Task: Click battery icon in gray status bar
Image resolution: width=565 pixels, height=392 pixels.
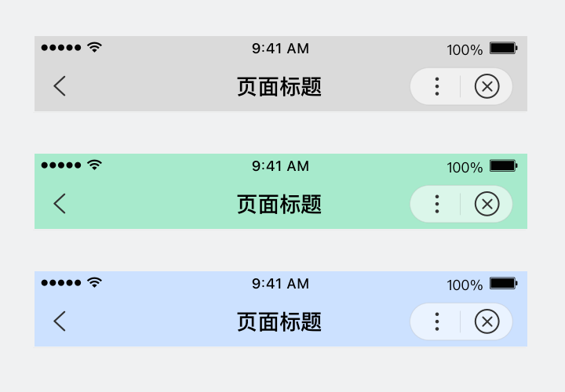Action: tap(503, 48)
